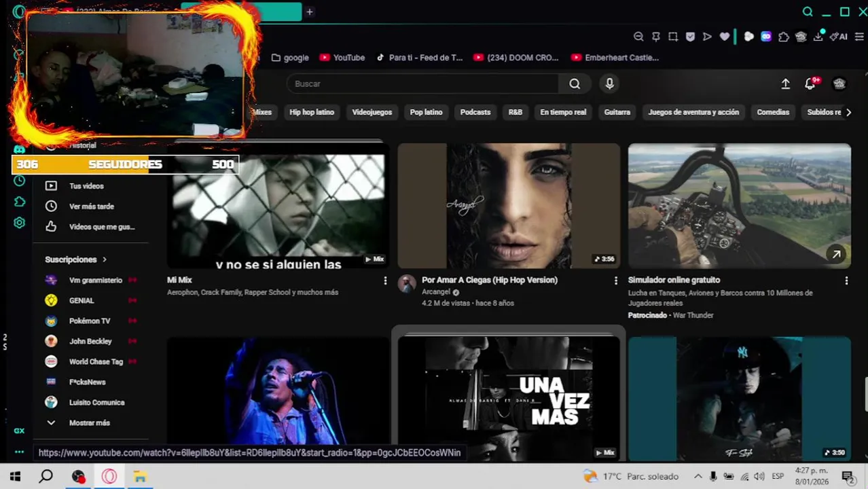This screenshot has width=868, height=489.
Task: Click the ad blocker shield icon
Action: (690, 37)
